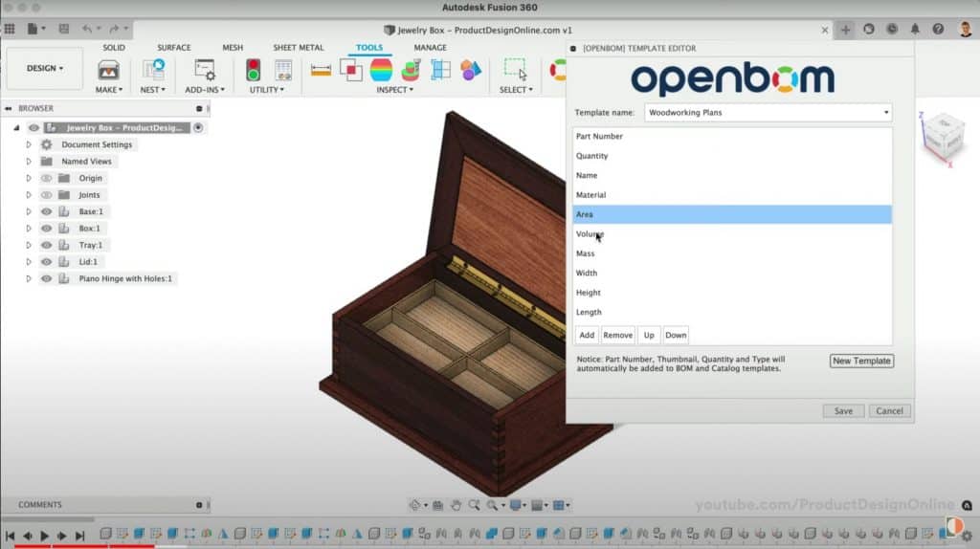Select the Material property row
980x549 pixels.
click(x=732, y=195)
